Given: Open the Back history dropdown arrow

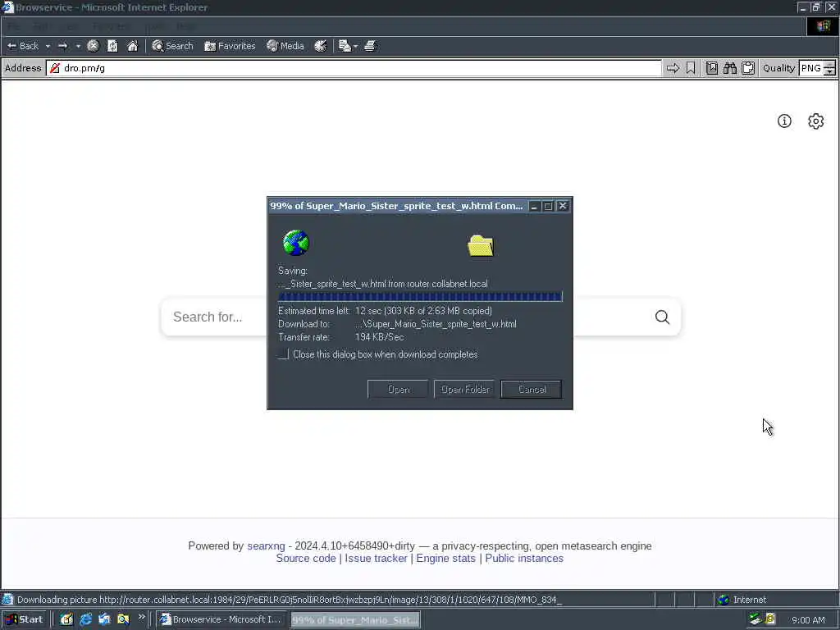Looking at the screenshot, I should point(48,46).
